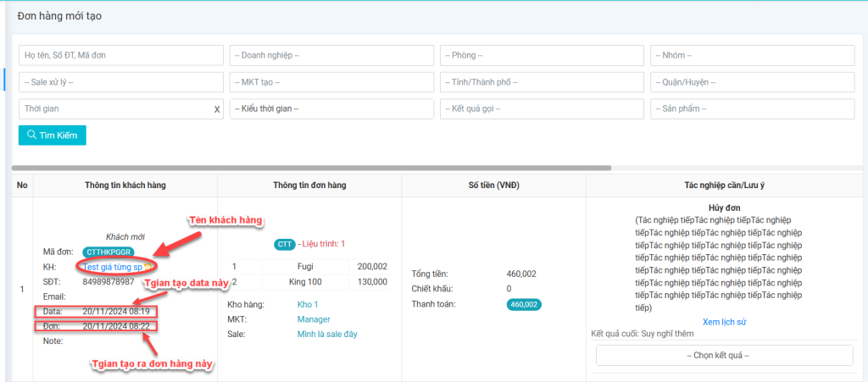The width and height of the screenshot is (868, 382).
Task: Click the horizontal scrollbar above the table
Action: pyautogui.click(x=311, y=168)
